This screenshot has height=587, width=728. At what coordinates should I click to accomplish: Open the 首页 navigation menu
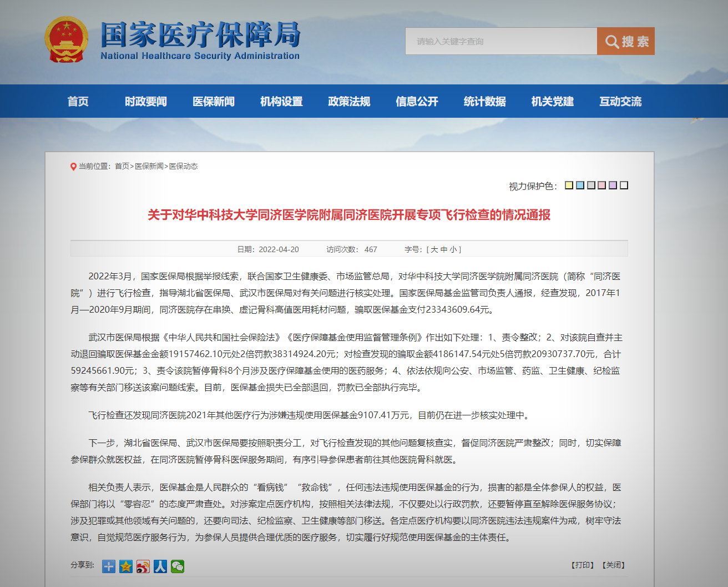pyautogui.click(x=78, y=101)
